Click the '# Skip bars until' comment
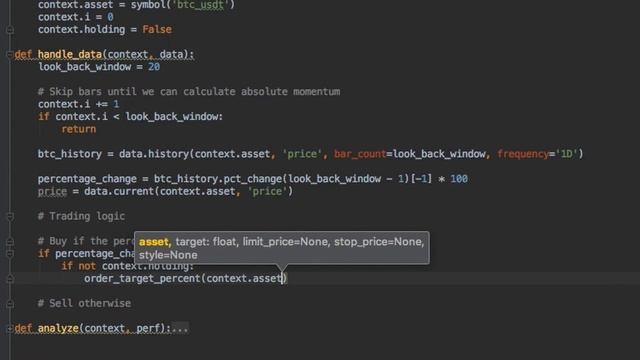This screenshot has width=640, height=360. point(189,92)
